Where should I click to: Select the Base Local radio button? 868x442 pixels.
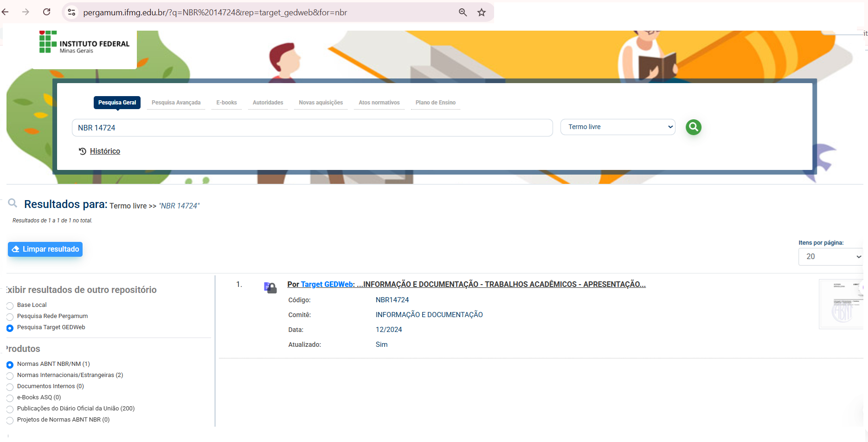point(10,305)
